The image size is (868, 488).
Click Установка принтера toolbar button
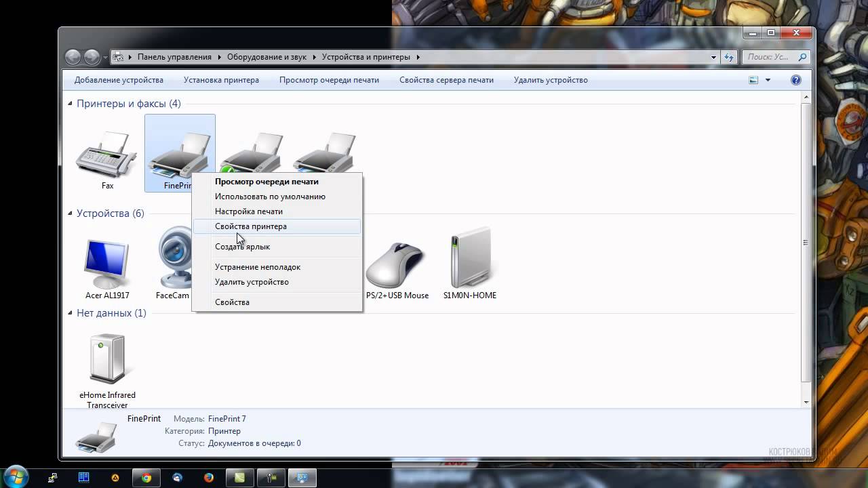221,80
